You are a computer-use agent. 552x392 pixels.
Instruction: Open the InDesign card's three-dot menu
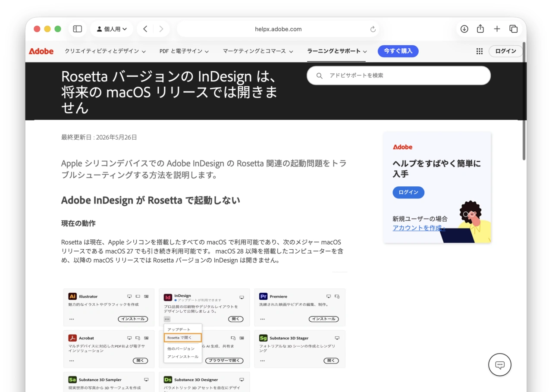167,319
